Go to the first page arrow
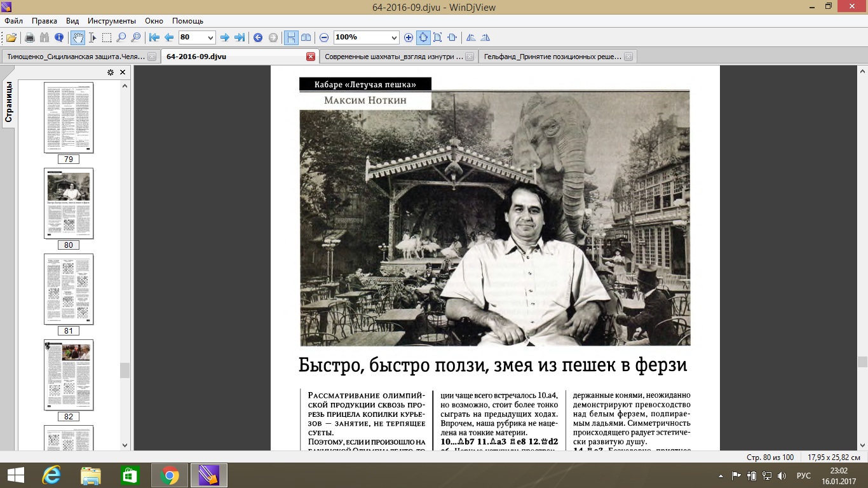868x488 pixels. 154,37
